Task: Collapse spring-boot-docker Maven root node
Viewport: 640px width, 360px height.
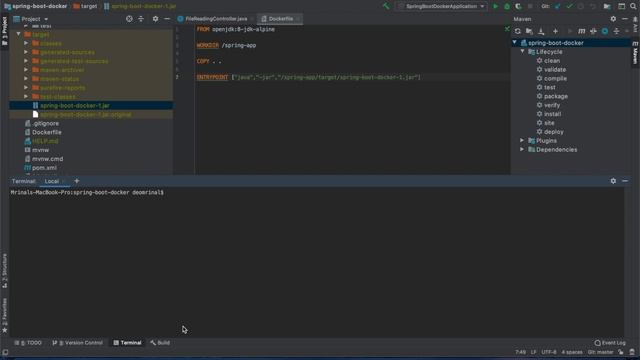Action: (x=515, y=42)
